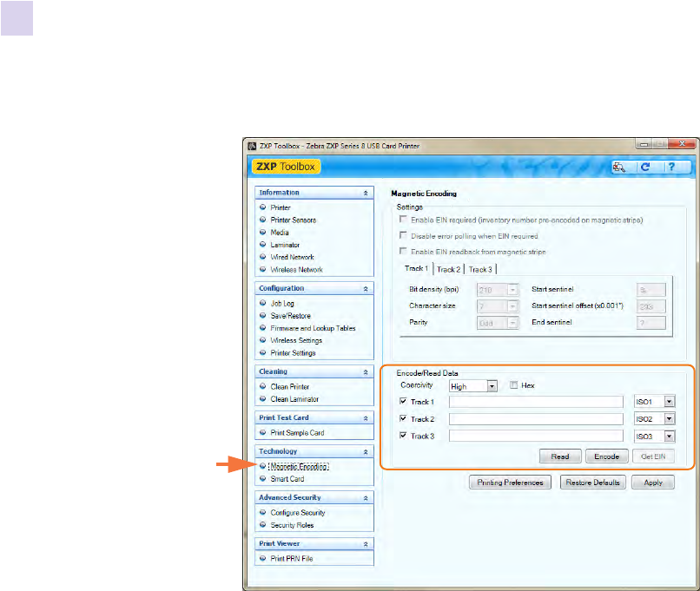
Task: Open the Character size dropdown
Action: 513,306
